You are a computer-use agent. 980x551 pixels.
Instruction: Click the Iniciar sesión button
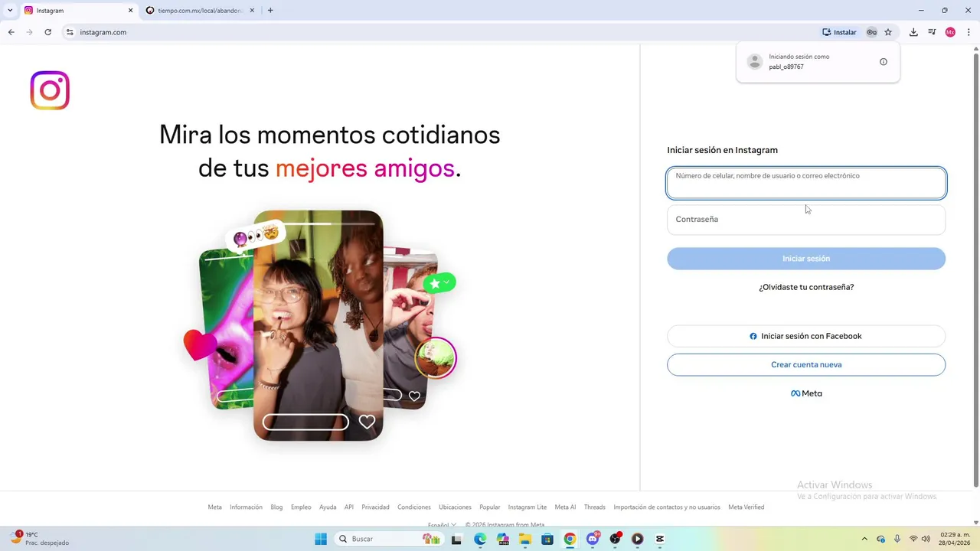[806, 259]
